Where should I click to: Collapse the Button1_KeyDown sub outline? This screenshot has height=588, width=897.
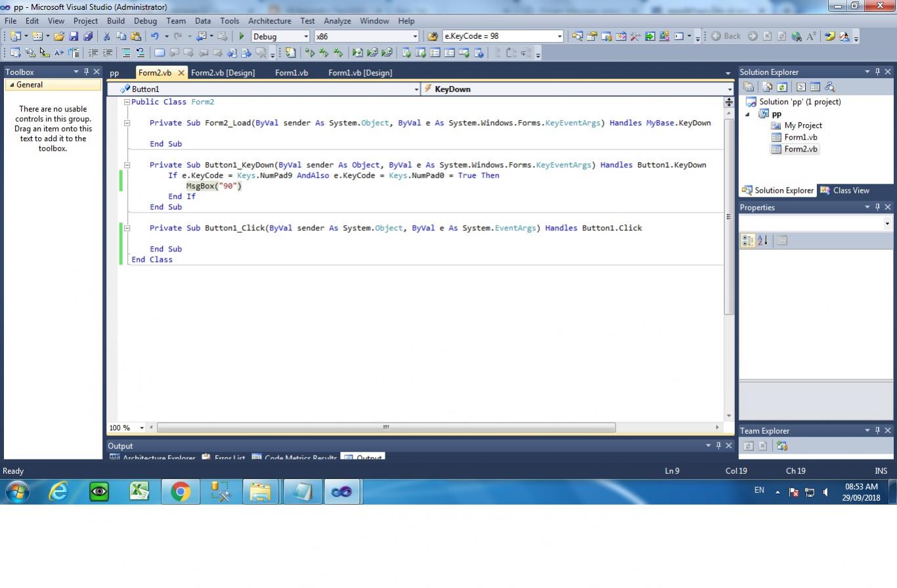[127, 165]
